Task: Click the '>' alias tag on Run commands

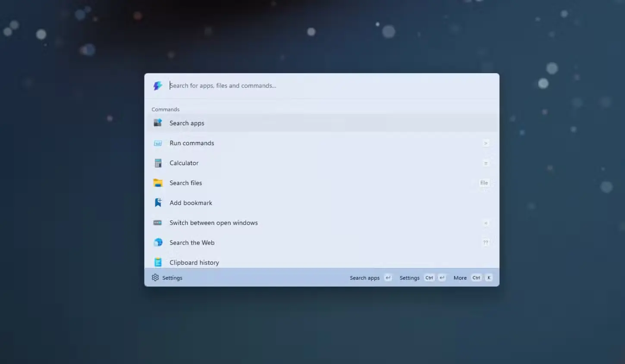Action: [486, 143]
